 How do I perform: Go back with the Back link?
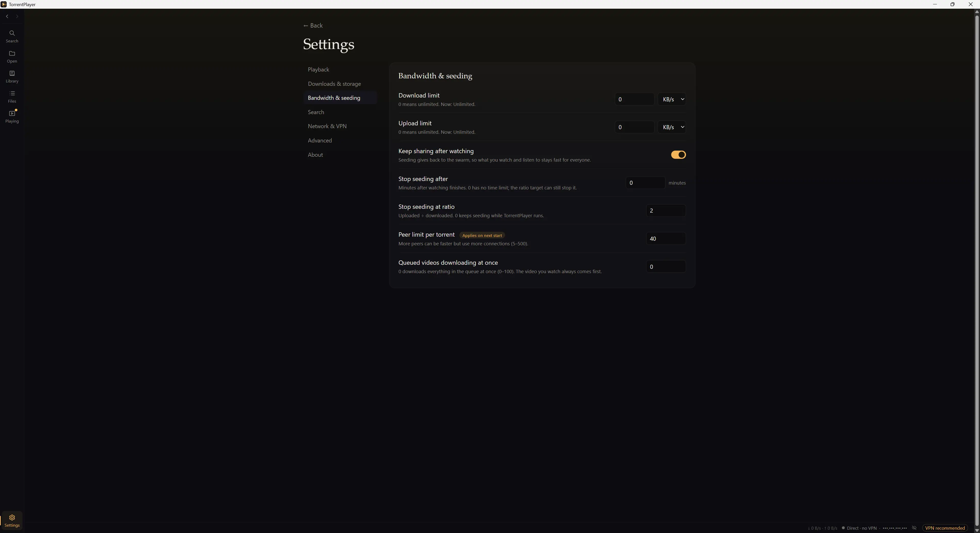click(313, 26)
